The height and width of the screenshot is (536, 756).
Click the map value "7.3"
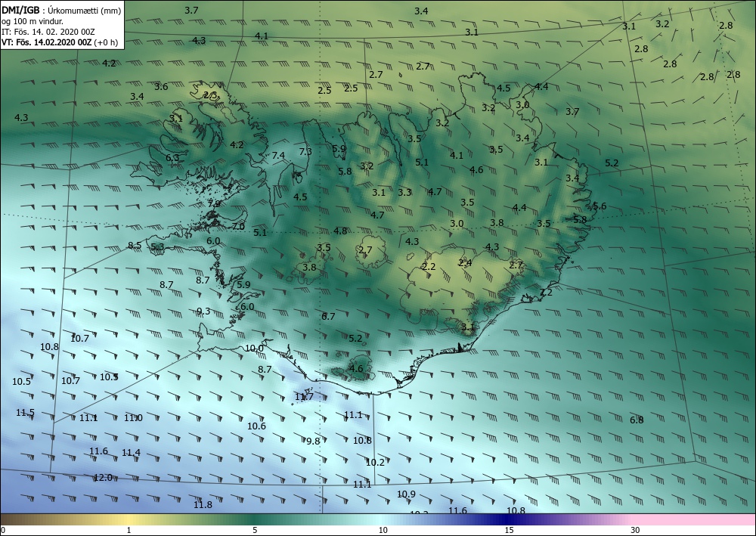[x=305, y=151]
